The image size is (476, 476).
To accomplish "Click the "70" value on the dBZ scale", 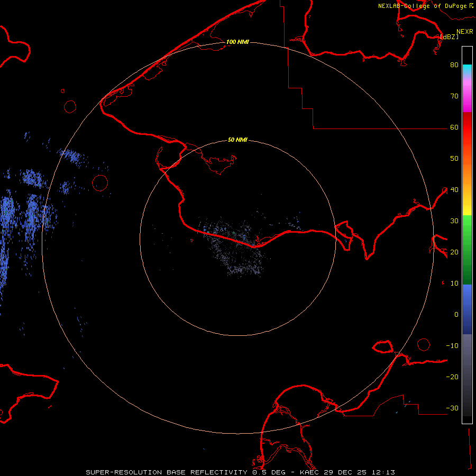I will coord(454,96).
